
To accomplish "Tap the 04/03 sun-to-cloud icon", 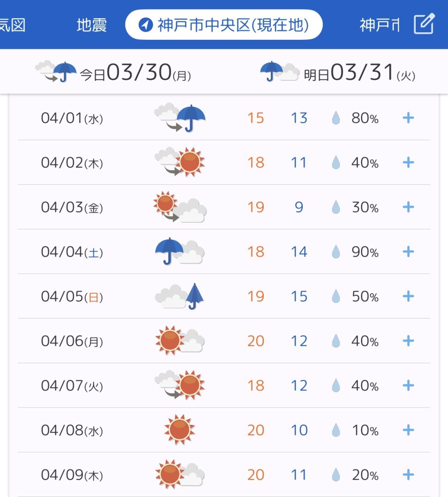I will point(179,207).
